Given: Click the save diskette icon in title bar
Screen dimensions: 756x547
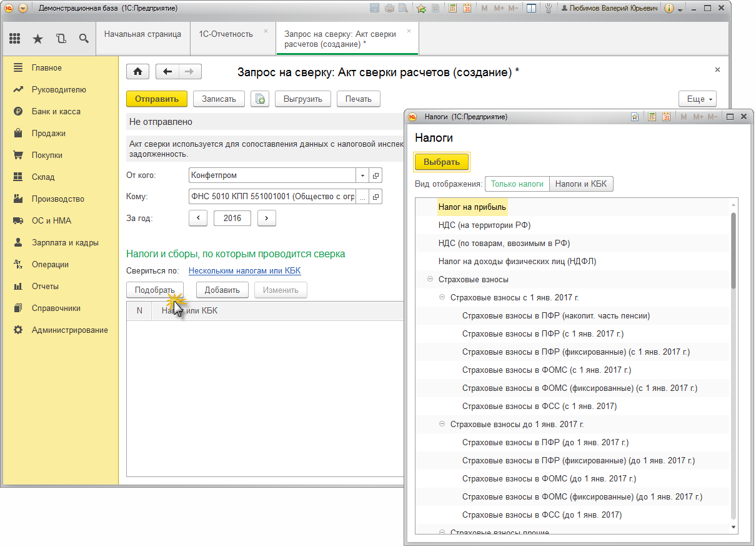Looking at the screenshot, I should pyautogui.click(x=375, y=9).
